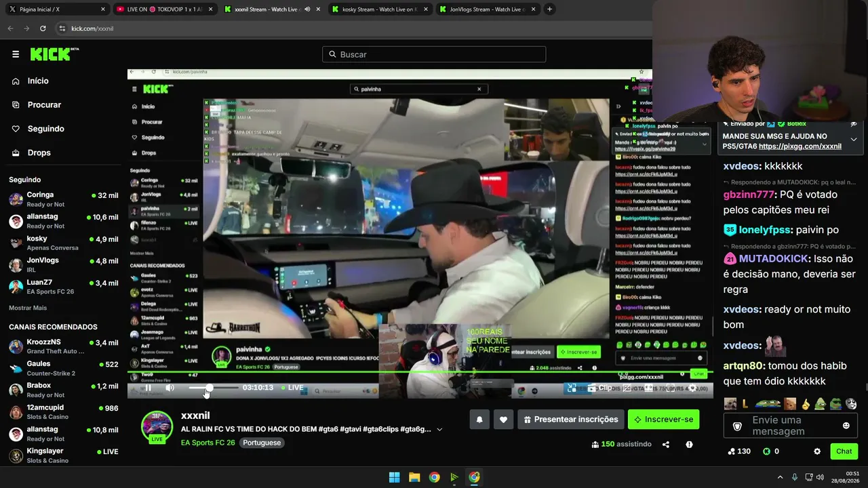Collapse the pinned message chevron
Image resolution: width=868 pixels, height=488 pixels.
coord(854,140)
